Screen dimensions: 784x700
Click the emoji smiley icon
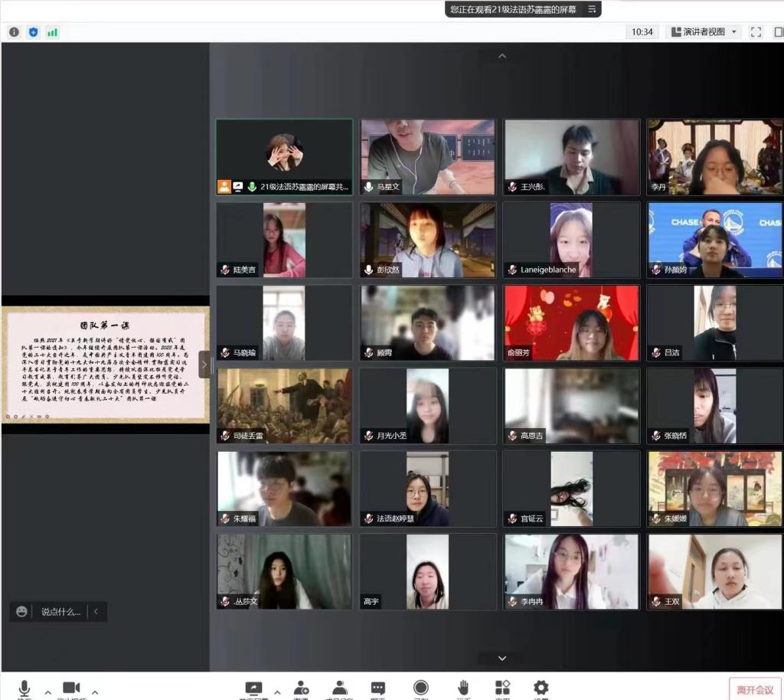(x=22, y=611)
